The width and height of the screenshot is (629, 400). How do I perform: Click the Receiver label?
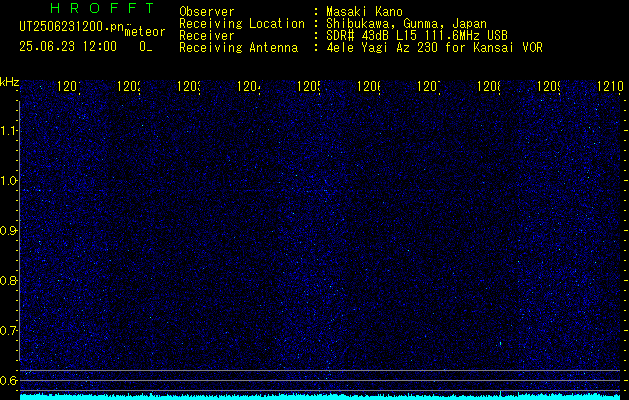coord(207,36)
